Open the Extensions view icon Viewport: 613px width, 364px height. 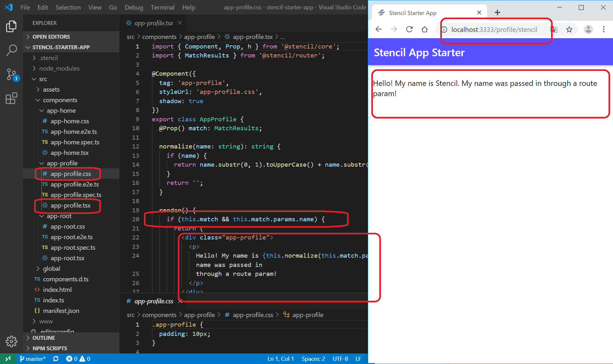(11, 98)
